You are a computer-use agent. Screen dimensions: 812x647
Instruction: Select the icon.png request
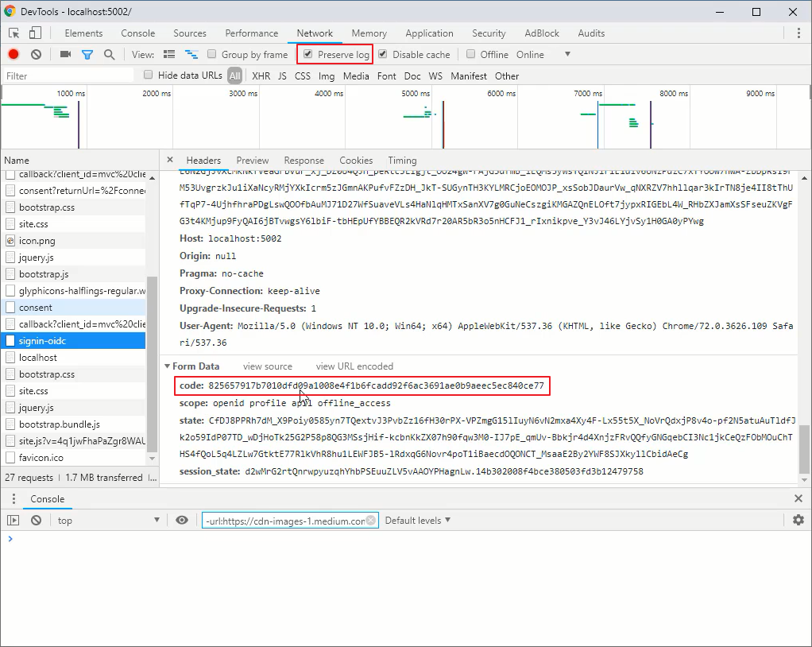75,240
